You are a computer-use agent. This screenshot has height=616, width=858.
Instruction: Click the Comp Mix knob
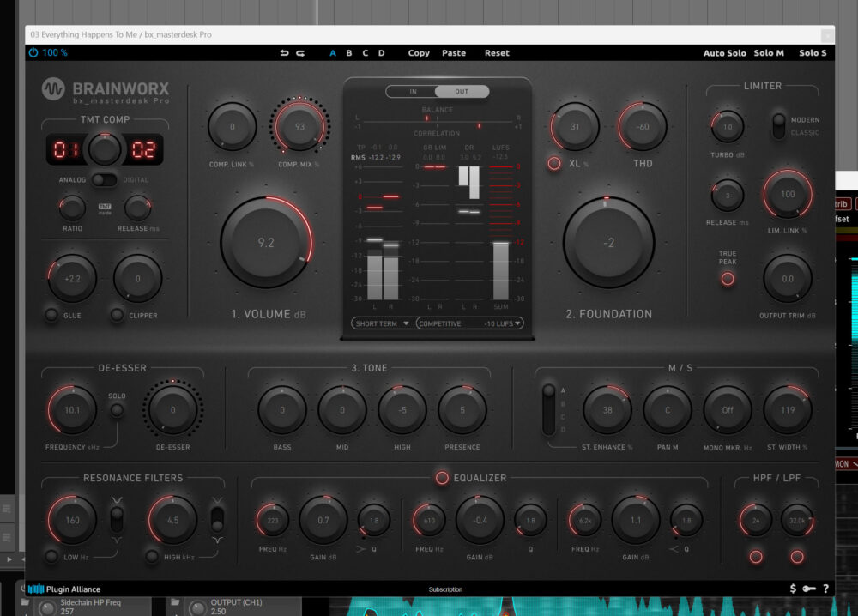[x=299, y=126]
